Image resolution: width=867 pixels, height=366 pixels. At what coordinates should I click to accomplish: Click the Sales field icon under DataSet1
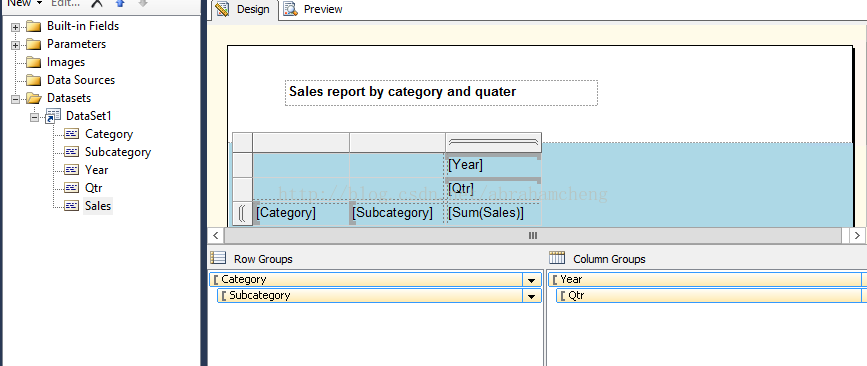coord(71,206)
